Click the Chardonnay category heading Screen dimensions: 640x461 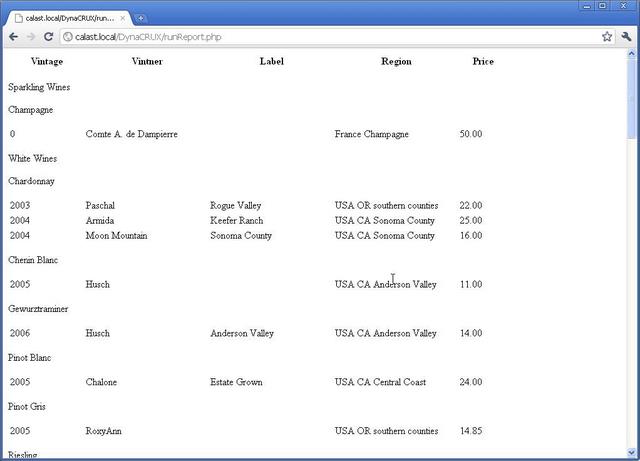(x=31, y=181)
